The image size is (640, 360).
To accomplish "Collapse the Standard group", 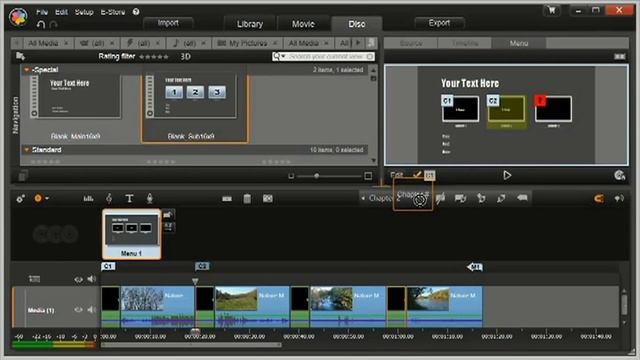I will click(27, 150).
